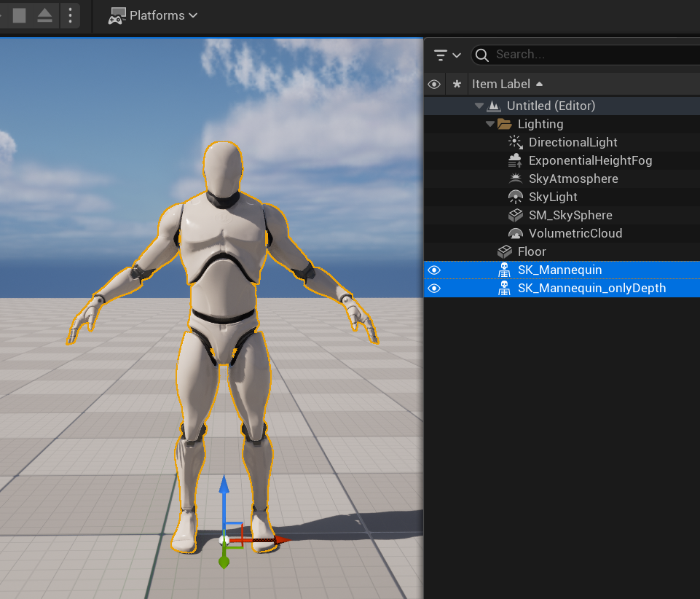700x599 pixels.
Task: Select the Floor actor in Outliner
Action: tap(531, 251)
